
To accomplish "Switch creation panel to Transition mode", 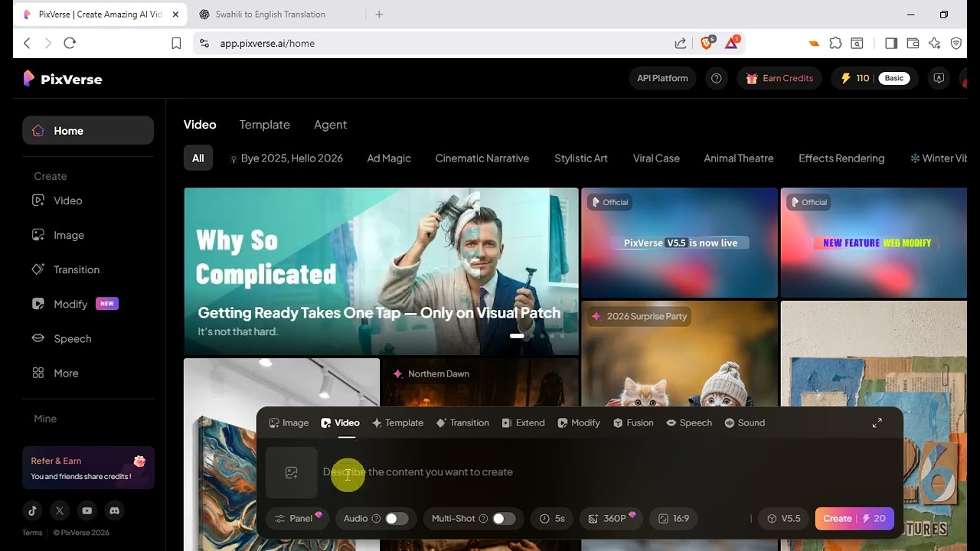I will (462, 422).
